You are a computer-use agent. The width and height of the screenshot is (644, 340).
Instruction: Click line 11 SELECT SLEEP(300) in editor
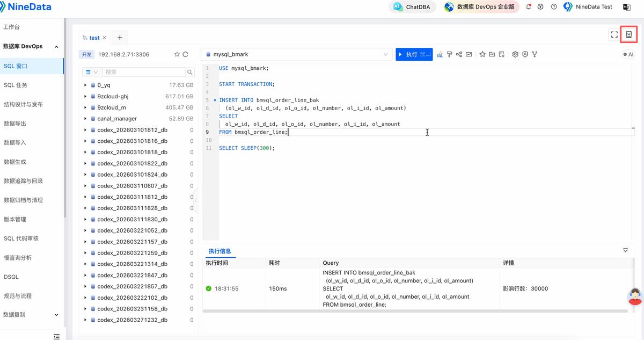click(247, 148)
